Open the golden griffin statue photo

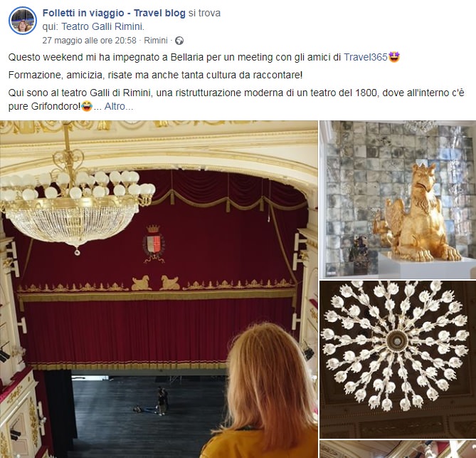pos(398,199)
